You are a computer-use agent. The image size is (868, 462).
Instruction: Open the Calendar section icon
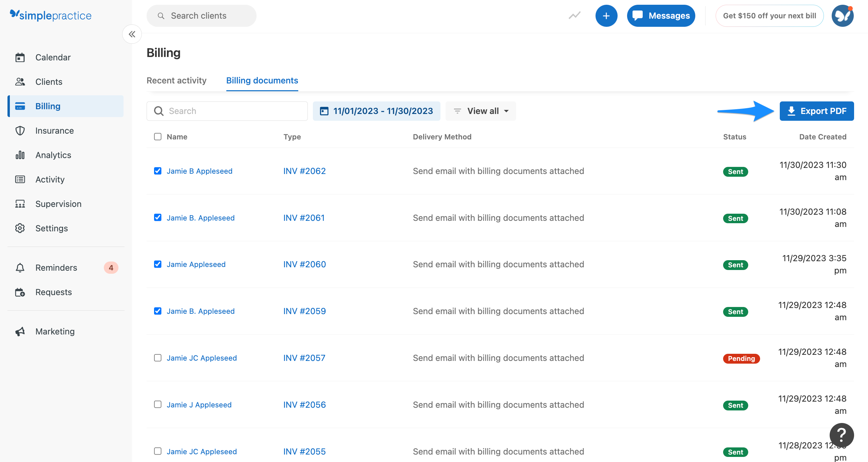[20, 57]
